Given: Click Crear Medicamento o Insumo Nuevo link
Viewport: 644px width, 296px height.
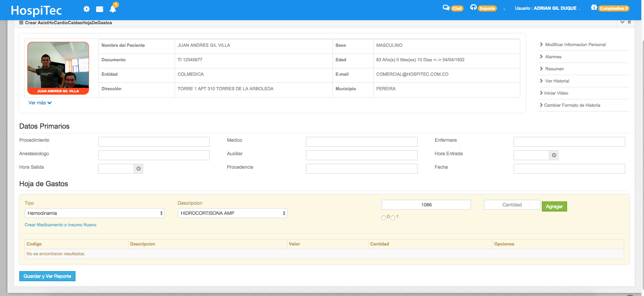Looking at the screenshot, I should 60,225.
